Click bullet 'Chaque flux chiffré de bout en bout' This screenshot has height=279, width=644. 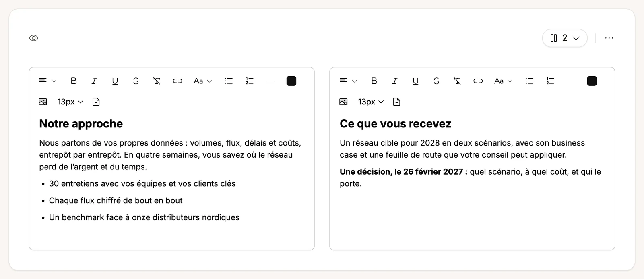tap(116, 200)
